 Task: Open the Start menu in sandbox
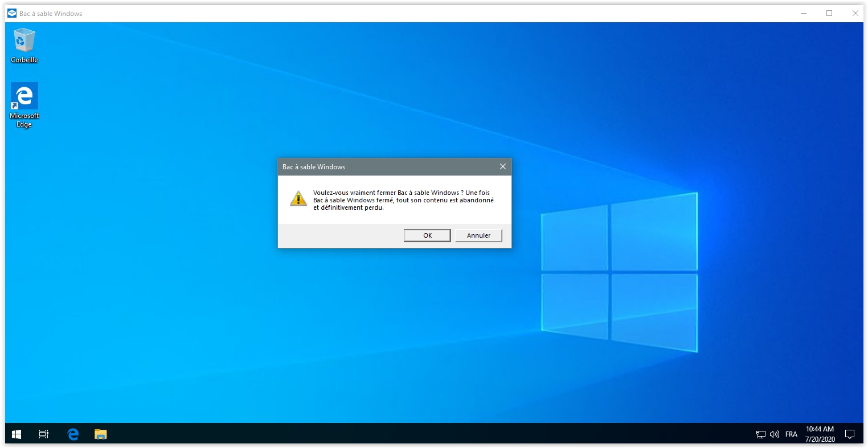pyautogui.click(x=17, y=434)
